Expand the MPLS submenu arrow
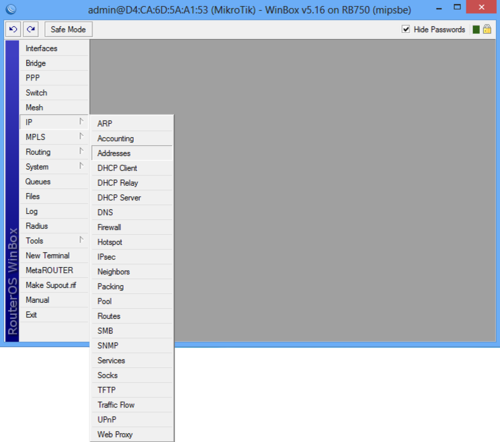 81,136
